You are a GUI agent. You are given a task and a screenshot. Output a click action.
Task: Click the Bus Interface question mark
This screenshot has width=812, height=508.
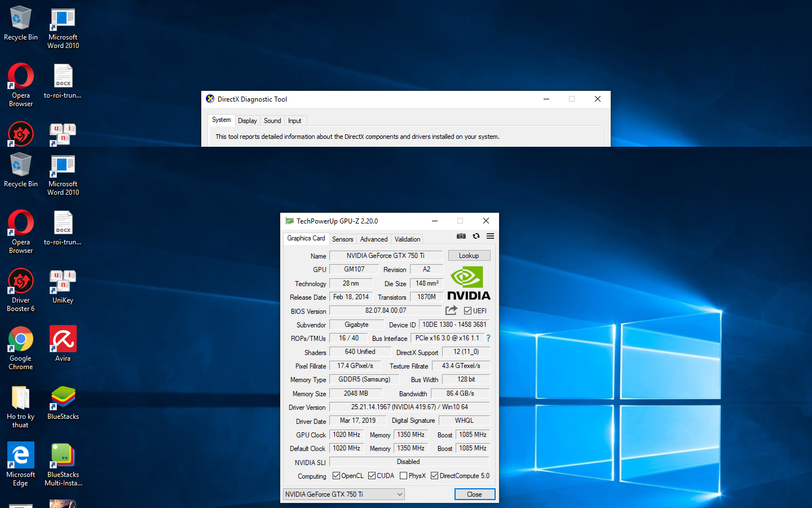488,338
